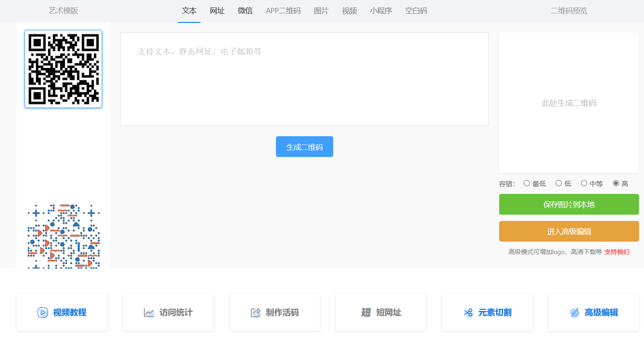Image resolution: width=644 pixels, height=338 pixels.
Task: Click the 生成二维码 generate button
Action: tap(304, 146)
